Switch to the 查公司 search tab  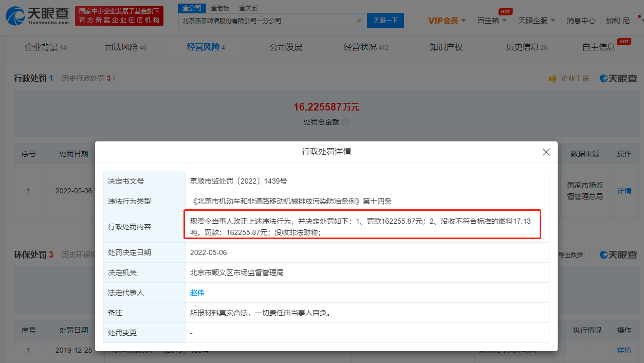click(192, 8)
